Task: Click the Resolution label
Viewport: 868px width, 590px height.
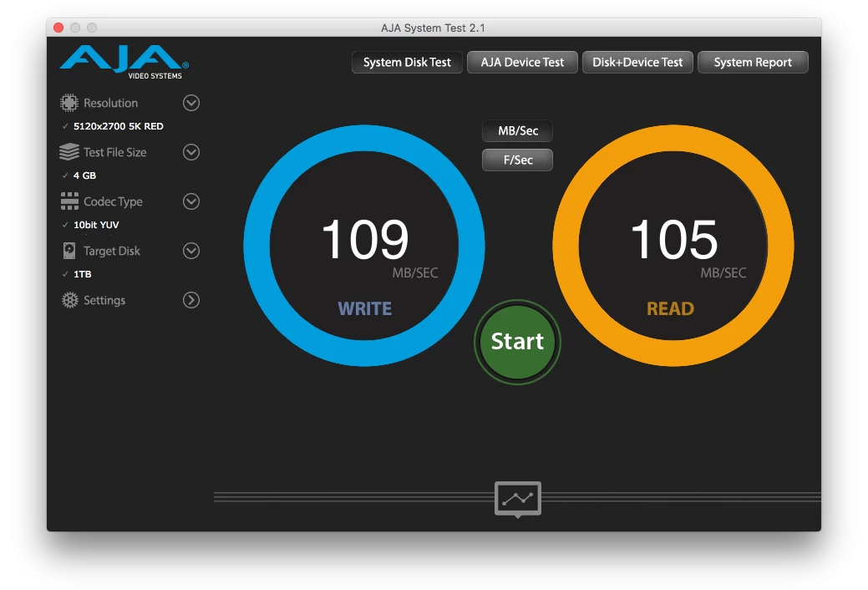Action: [111, 103]
